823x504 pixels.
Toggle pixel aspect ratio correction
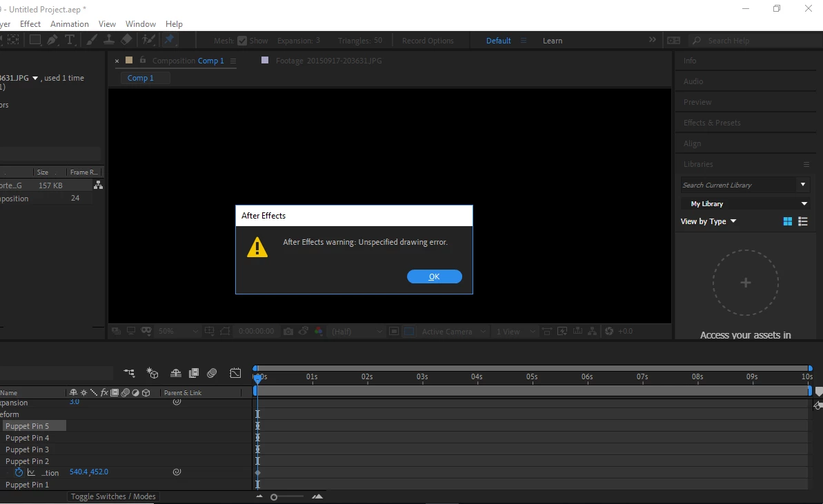pyautogui.click(x=546, y=332)
